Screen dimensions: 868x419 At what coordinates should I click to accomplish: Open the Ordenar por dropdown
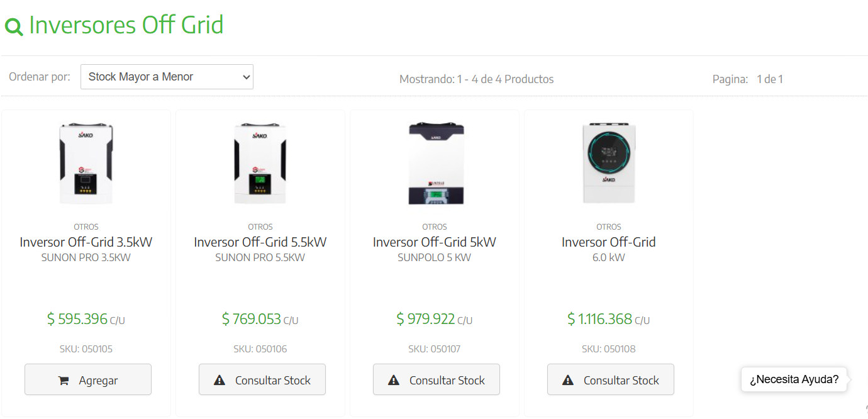click(x=167, y=77)
